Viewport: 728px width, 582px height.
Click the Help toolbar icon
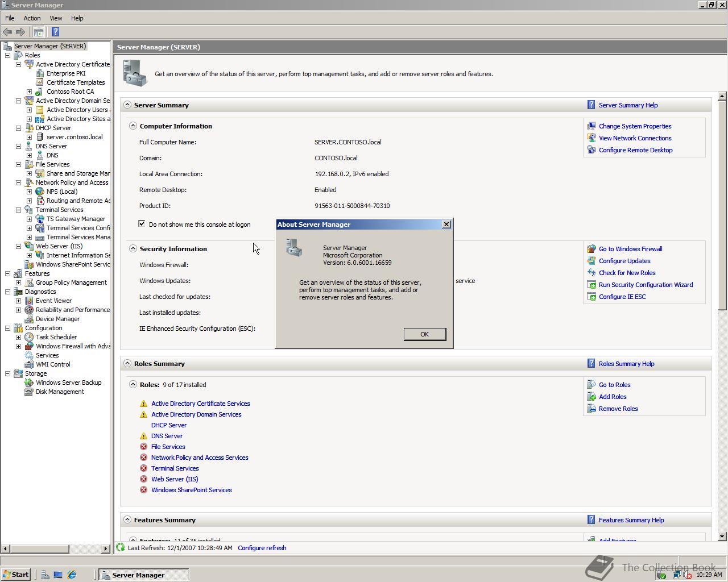pos(55,32)
